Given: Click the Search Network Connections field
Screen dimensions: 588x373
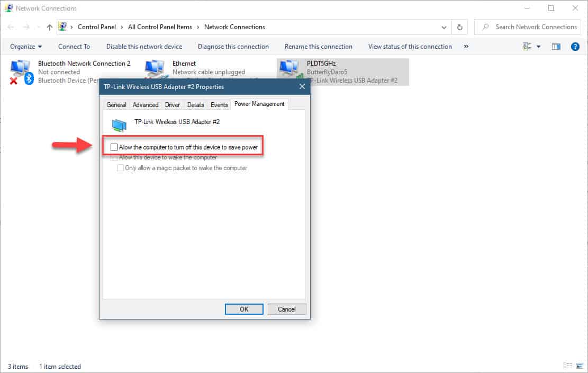Looking at the screenshot, I should tap(528, 27).
